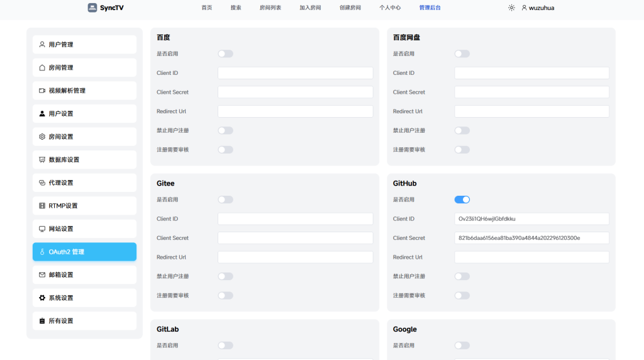Screen dimensions: 644x360
Task: Click the SyncTV logo icon
Action: coord(92,8)
